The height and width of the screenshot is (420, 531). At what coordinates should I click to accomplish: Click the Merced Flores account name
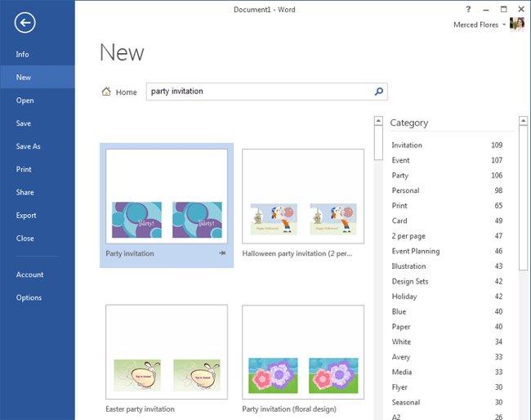(x=475, y=25)
